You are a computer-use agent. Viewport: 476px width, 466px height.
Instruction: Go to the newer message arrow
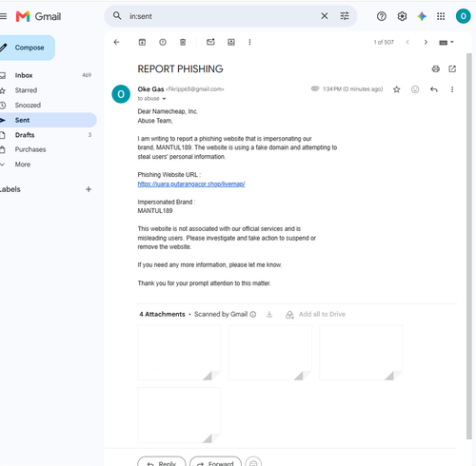pyautogui.click(x=407, y=42)
